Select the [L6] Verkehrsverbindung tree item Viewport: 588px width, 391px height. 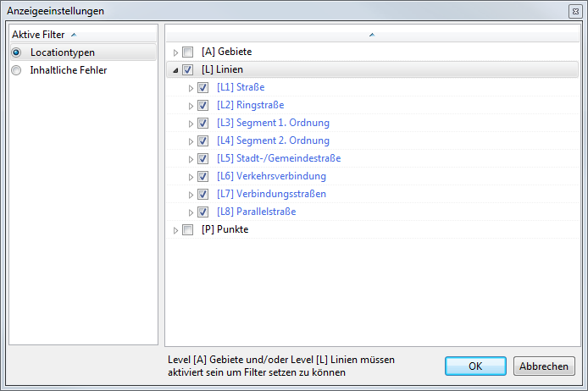(x=271, y=177)
